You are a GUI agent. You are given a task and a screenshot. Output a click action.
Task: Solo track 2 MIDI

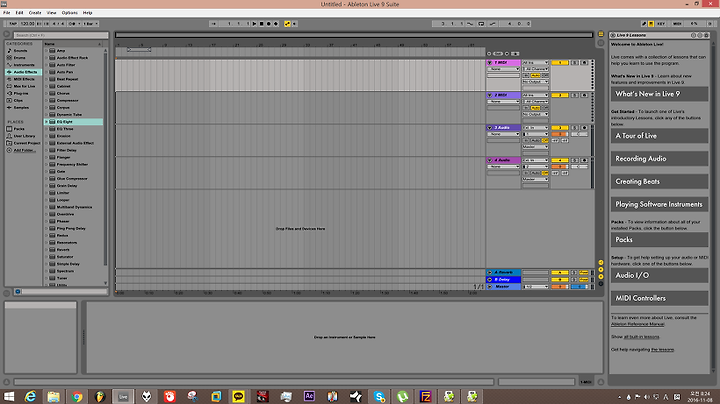[x=575, y=95]
